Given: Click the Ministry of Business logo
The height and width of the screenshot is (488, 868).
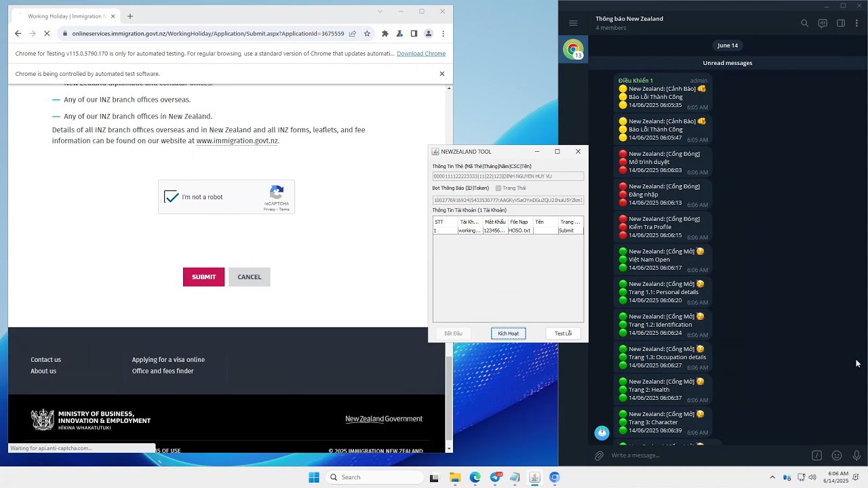Looking at the screenshot, I should (x=91, y=420).
